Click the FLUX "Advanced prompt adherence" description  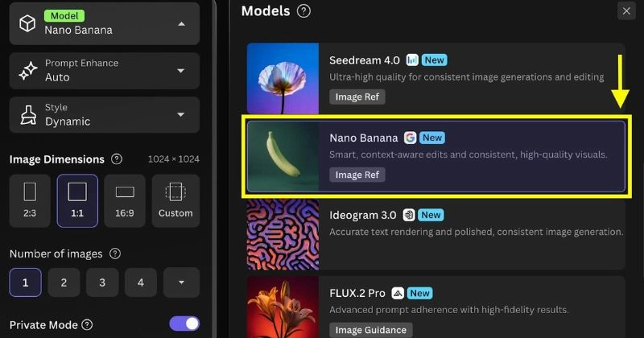[x=449, y=310]
